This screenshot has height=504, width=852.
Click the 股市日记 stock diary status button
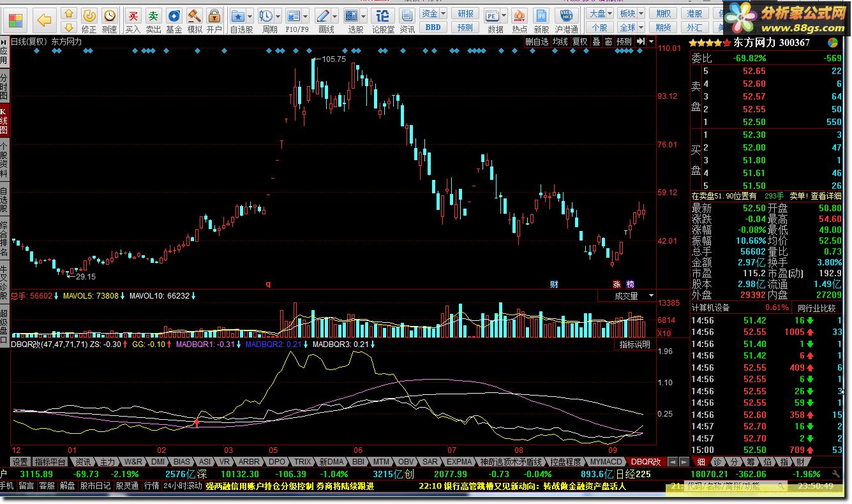[x=94, y=485]
